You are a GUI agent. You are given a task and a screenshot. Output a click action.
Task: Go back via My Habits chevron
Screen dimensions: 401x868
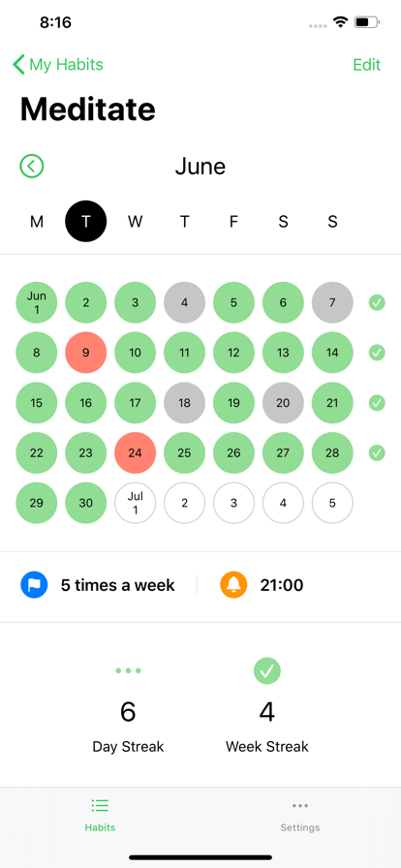58,65
